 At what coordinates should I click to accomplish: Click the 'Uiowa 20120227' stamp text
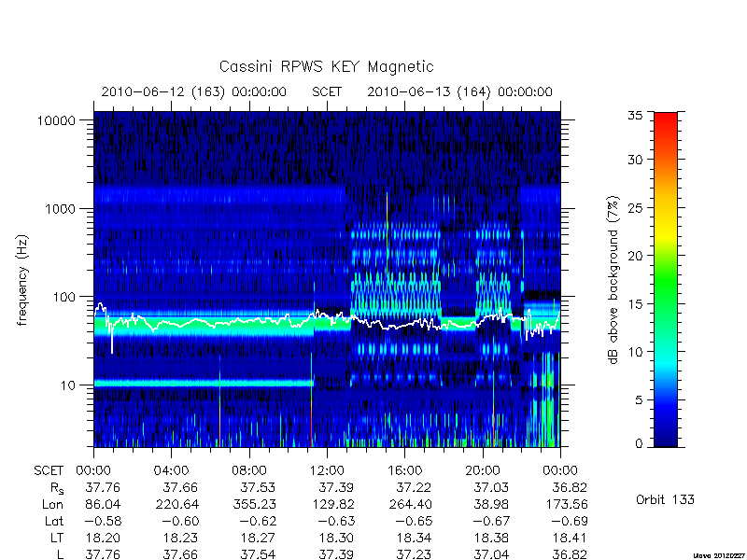click(x=719, y=555)
